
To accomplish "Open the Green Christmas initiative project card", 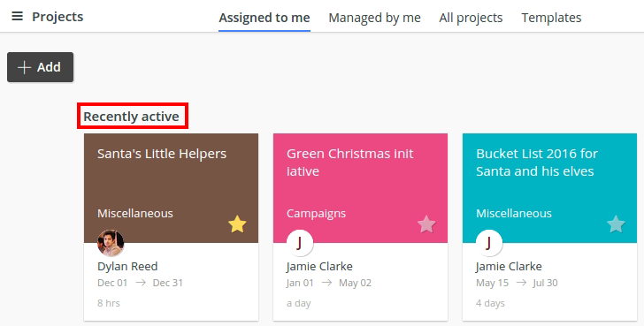I will pos(361,227).
